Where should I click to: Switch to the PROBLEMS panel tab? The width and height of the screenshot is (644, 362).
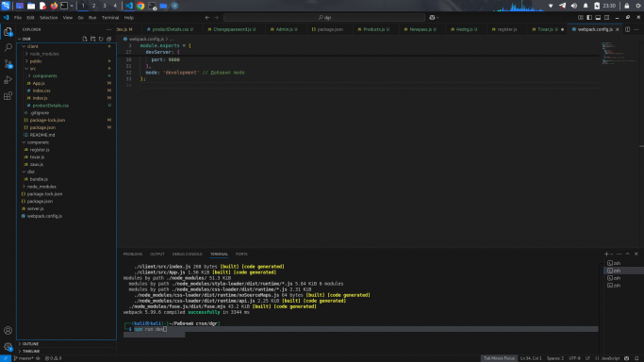133,254
